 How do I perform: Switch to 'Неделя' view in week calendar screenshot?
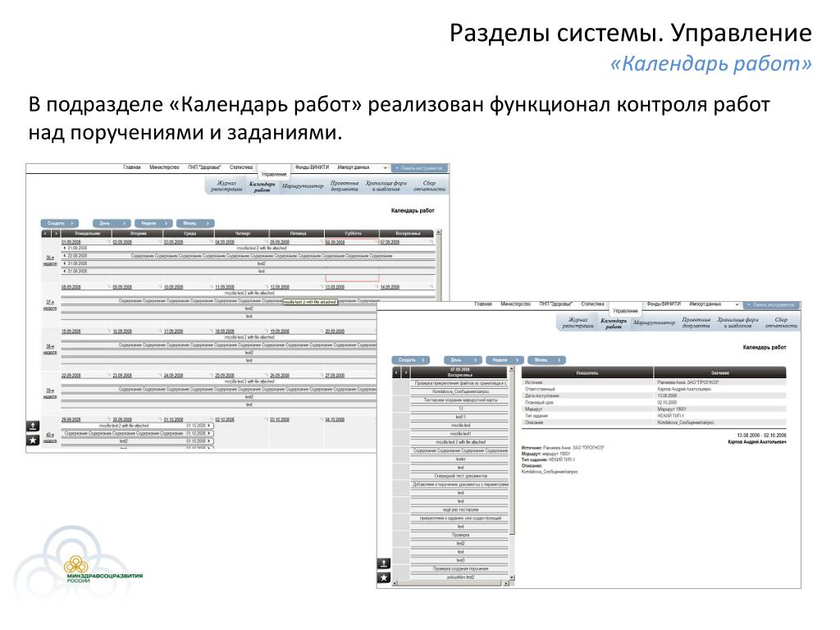[153, 223]
